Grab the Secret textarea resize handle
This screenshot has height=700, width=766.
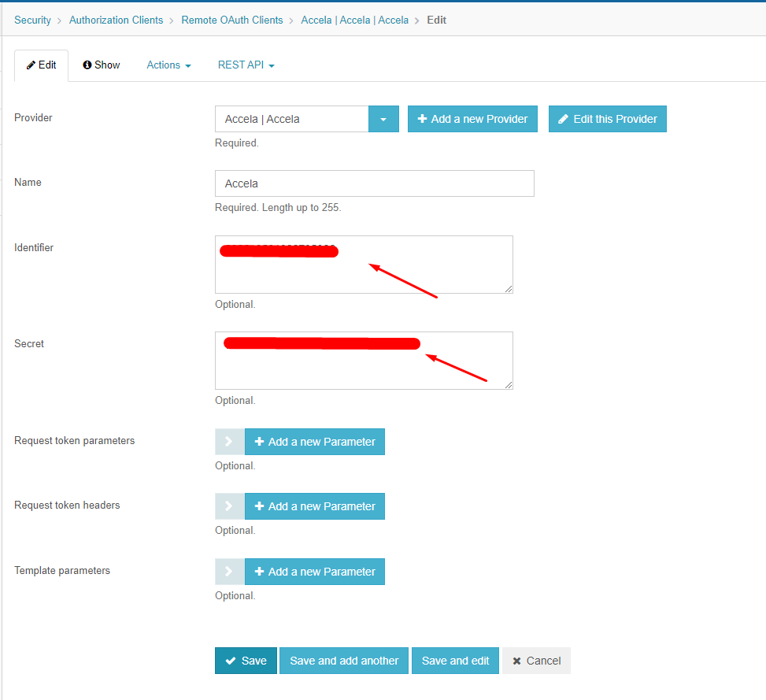(x=509, y=385)
